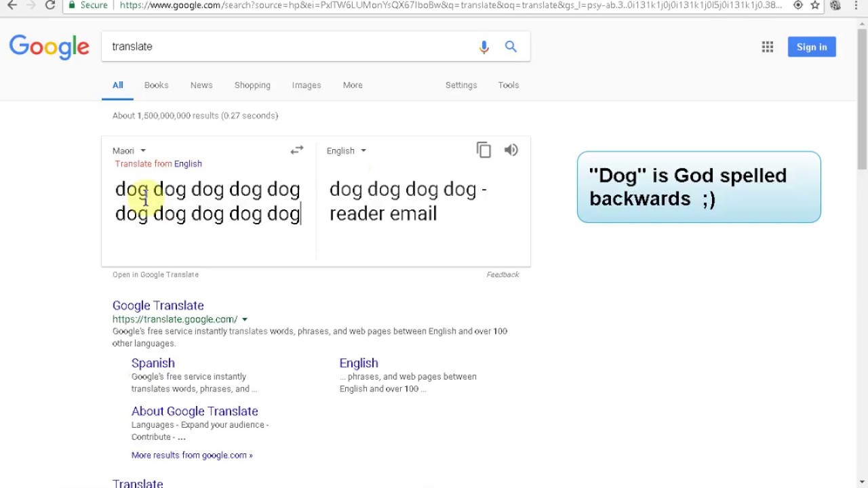Click the browser reload icon

click(50, 5)
